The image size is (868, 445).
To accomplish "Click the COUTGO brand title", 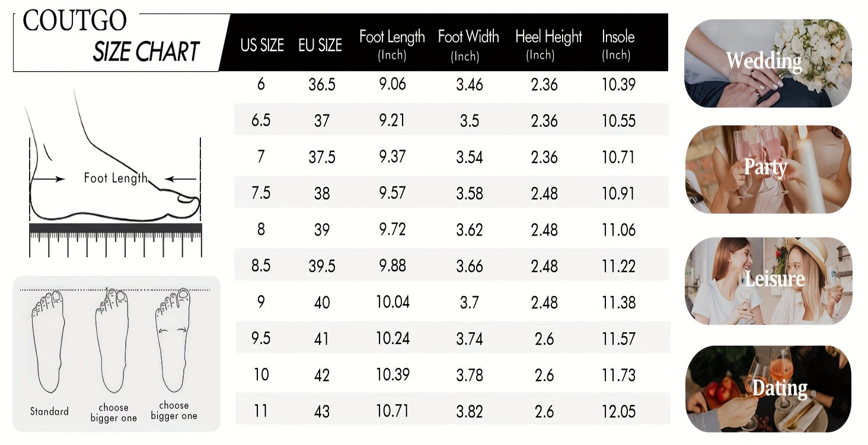I will pos(75,21).
